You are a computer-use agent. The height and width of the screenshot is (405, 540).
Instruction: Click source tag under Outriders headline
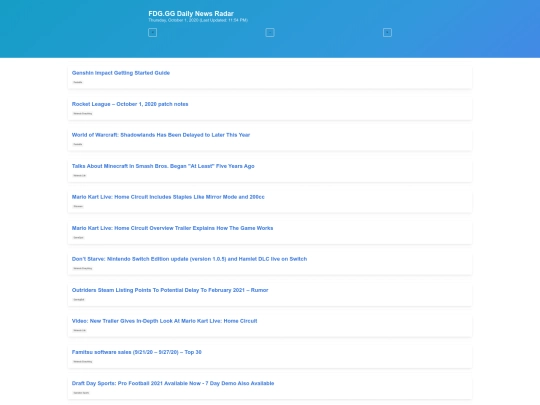[x=79, y=299]
